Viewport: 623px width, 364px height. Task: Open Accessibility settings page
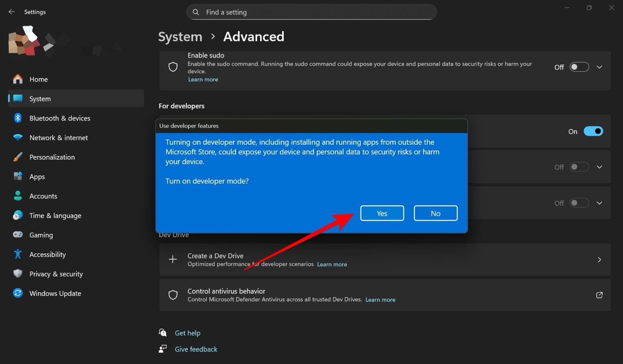click(x=76, y=254)
